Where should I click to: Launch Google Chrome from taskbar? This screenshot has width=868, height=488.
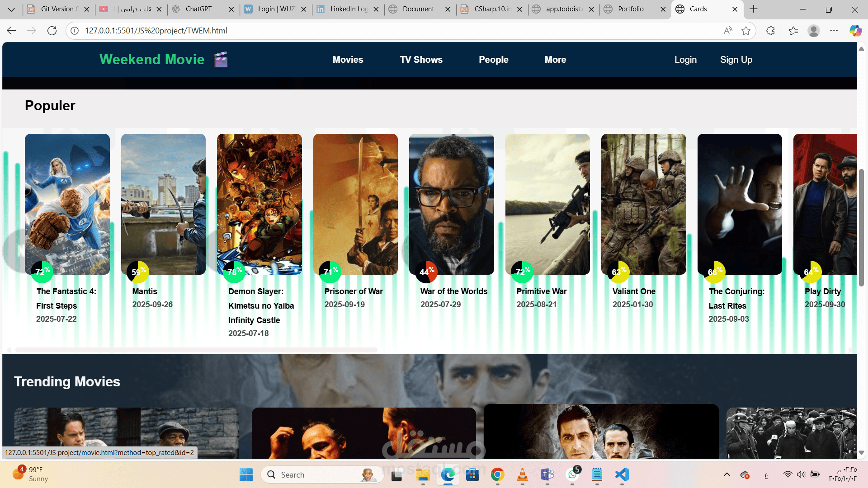click(x=497, y=474)
